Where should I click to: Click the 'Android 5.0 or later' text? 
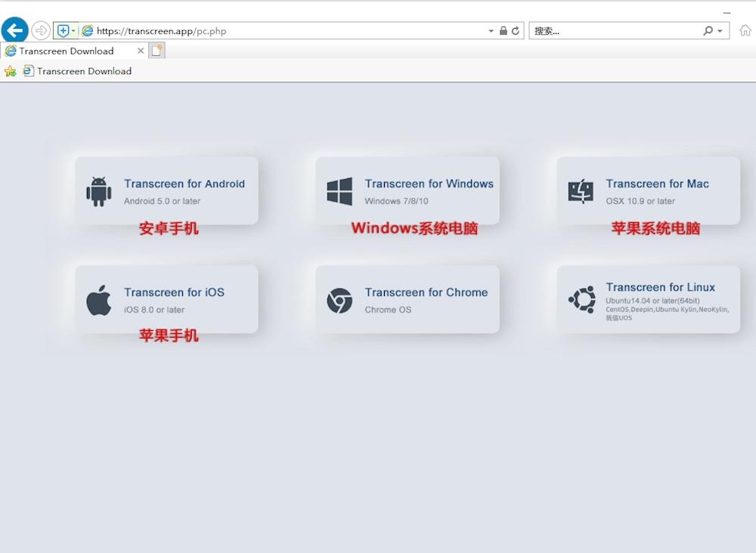pos(162,202)
